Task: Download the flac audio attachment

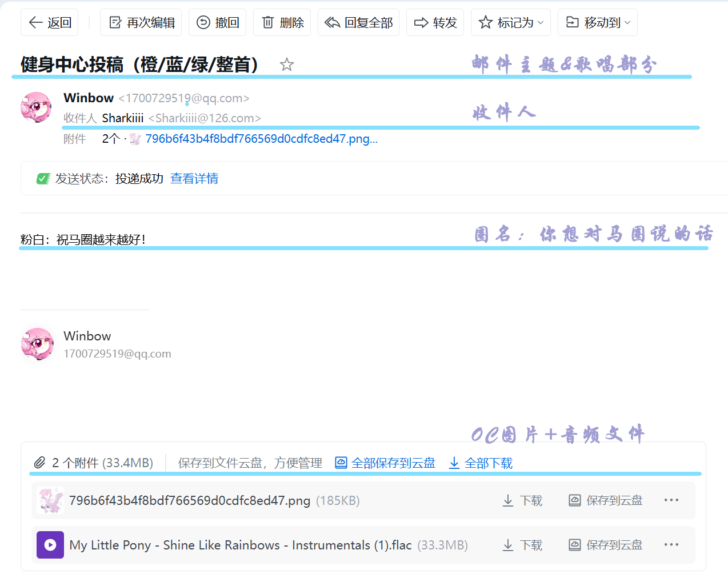Action: point(522,545)
